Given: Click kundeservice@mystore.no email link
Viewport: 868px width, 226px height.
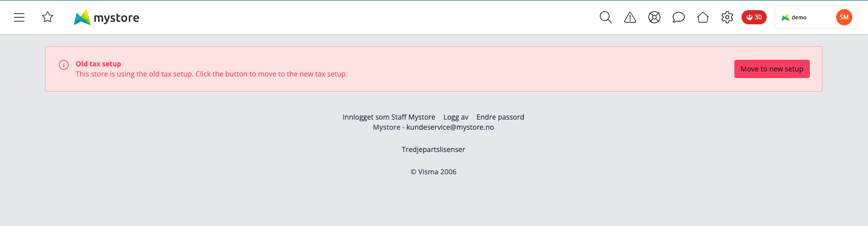Looking at the screenshot, I should click(450, 127).
